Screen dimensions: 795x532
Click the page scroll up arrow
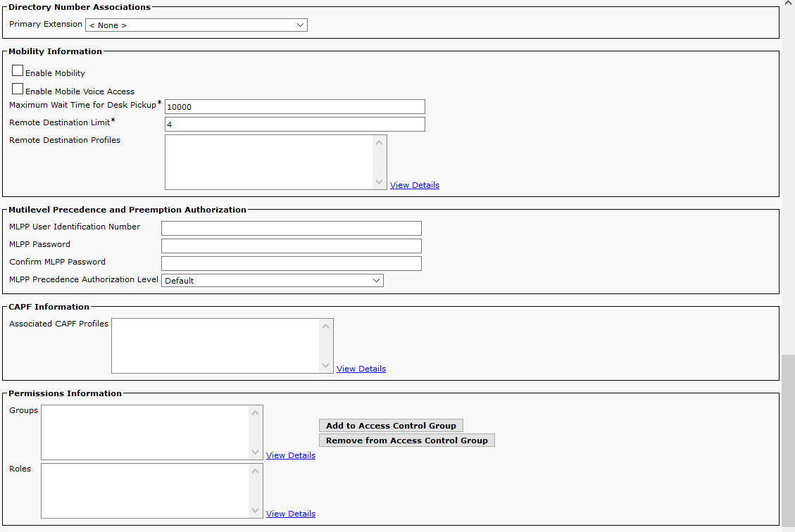(788, 4)
